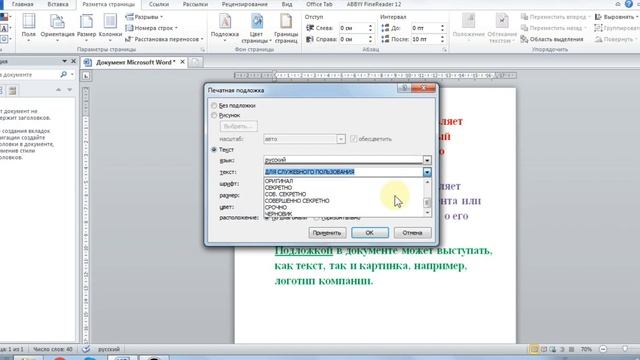Click the Группировать ribbon item
The width and height of the screenshot is (640, 360).
(617, 28)
